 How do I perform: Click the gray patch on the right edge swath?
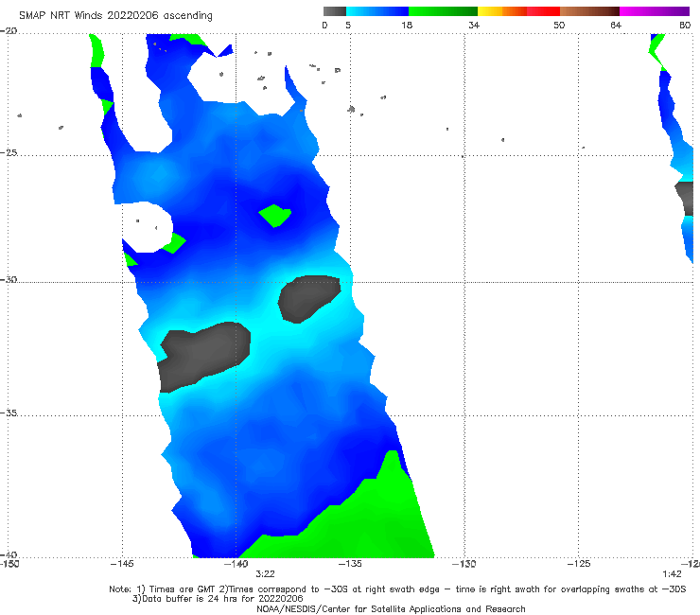pos(685,199)
